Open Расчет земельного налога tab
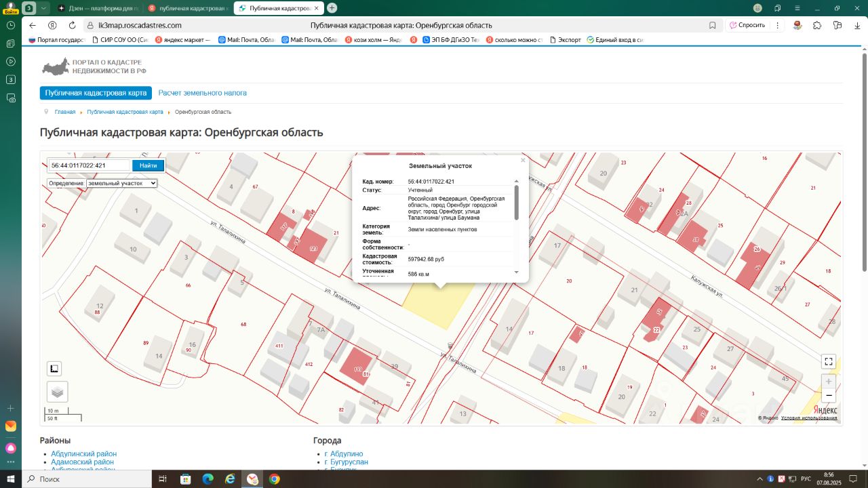 click(x=203, y=93)
